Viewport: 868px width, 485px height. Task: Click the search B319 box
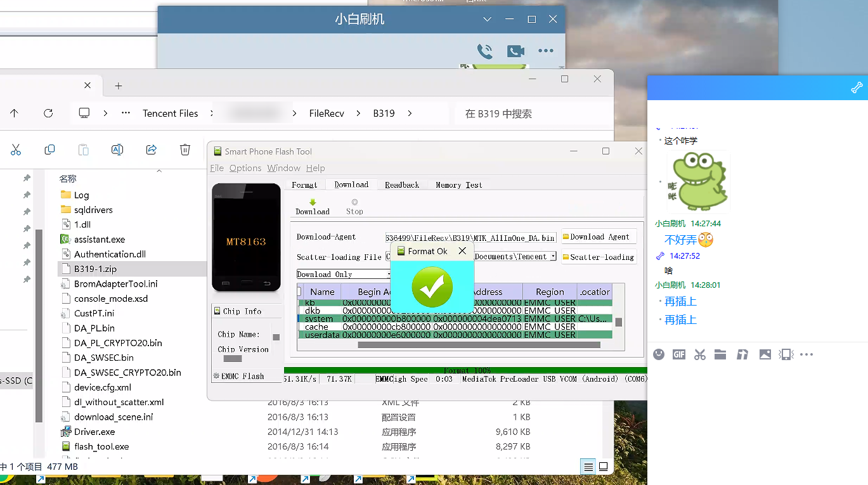point(533,113)
